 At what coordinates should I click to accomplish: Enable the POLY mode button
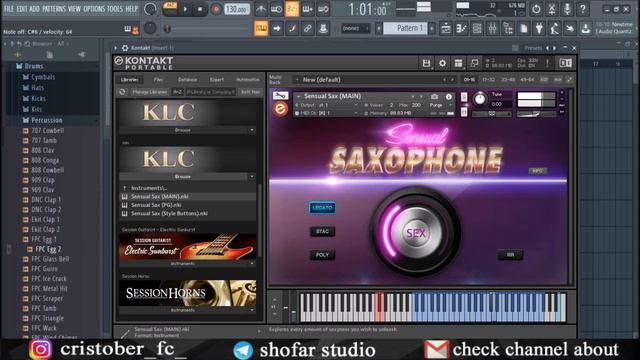click(322, 255)
